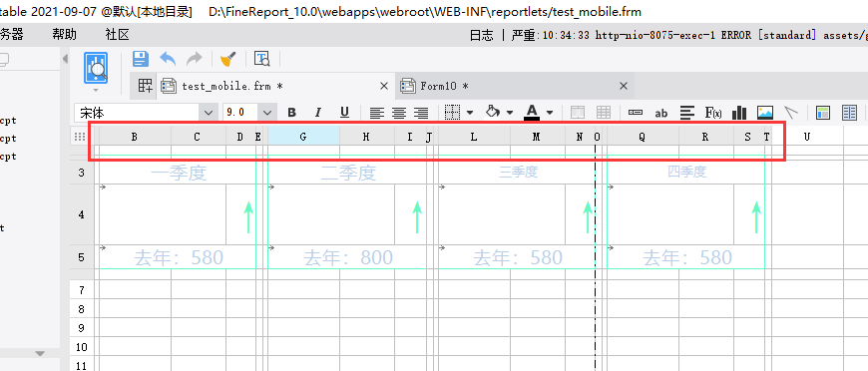Viewport: 868px width, 371px height.
Task: Click the format painter brush icon
Action: (x=228, y=59)
